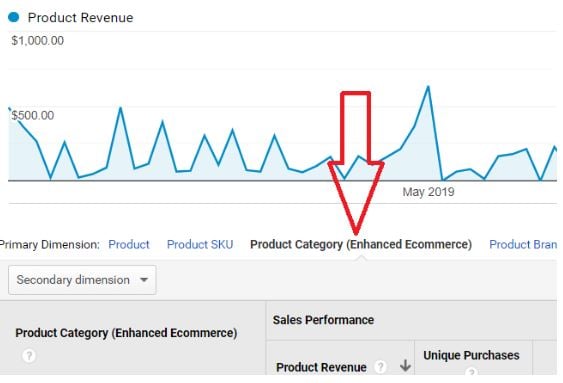Click the May 2019 axis label
Image resolution: width=563 pixels, height=383 pixels.
click(x=428, y=192)
